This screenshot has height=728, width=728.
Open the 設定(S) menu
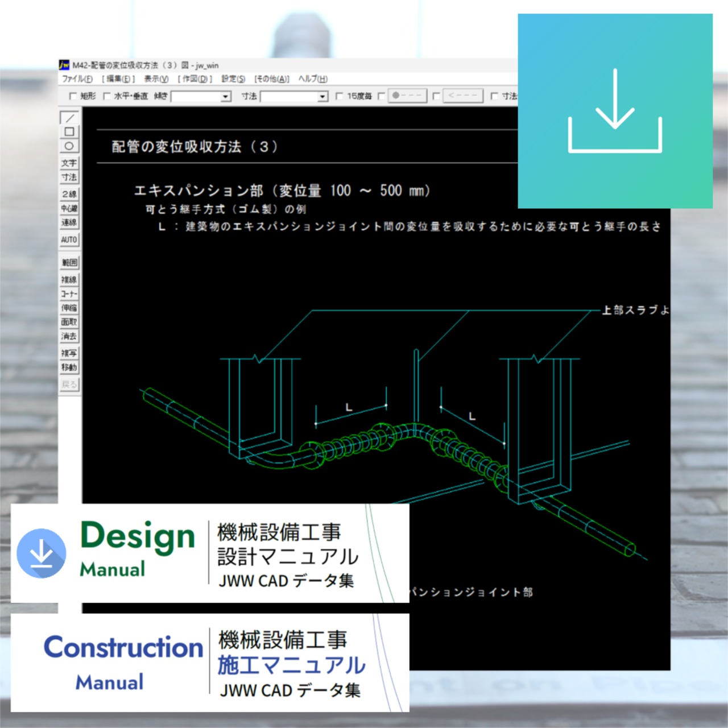point(233,79)
